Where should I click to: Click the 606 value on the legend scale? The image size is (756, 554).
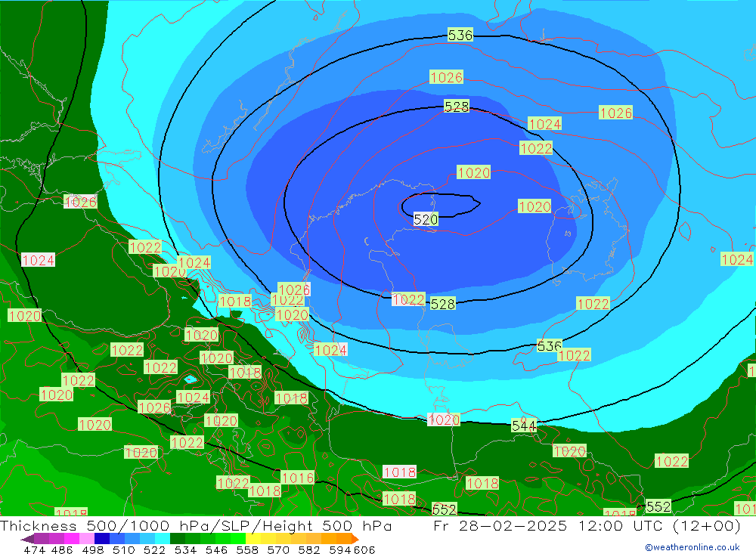365,549
